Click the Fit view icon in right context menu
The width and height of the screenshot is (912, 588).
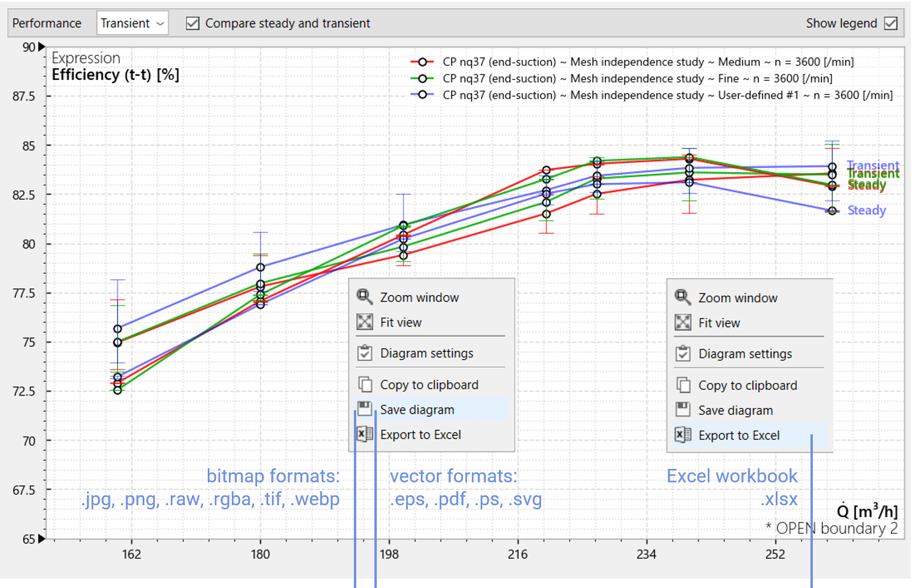coord(683,322)
